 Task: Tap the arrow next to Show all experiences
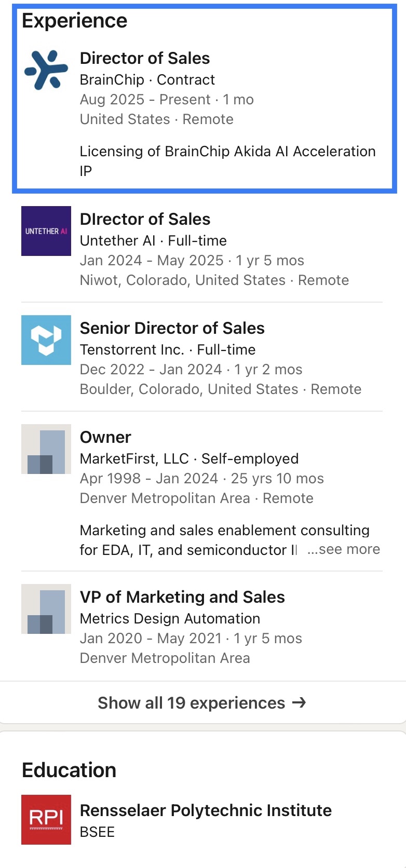pyautogui.click(x=299, y=702)
